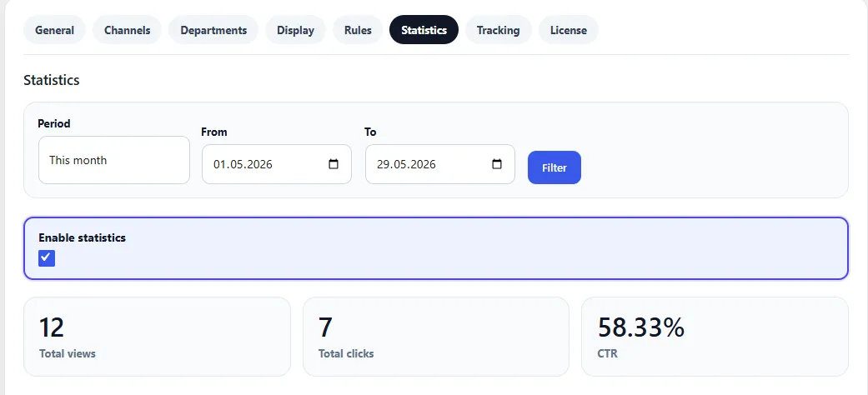This screenshot has height=395, width=868.
Task: Click the CTR value 58.33%
Action: [x=641, y=327]
